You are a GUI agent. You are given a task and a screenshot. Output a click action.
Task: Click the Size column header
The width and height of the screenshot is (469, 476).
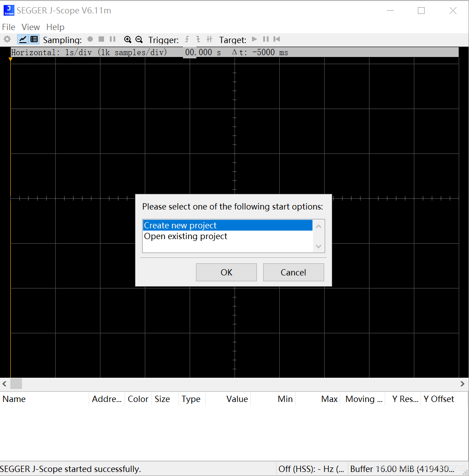click(165, 399)
